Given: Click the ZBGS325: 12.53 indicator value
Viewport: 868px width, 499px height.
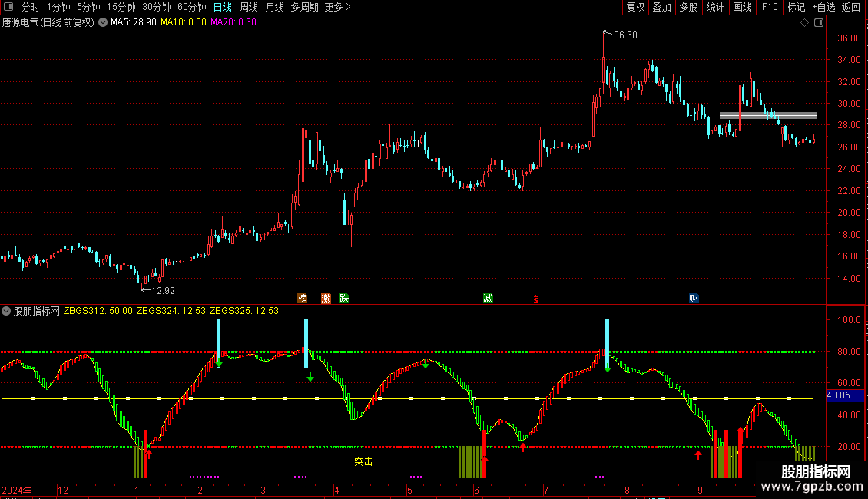Looking at the screenshot, I should coord(244,311).
